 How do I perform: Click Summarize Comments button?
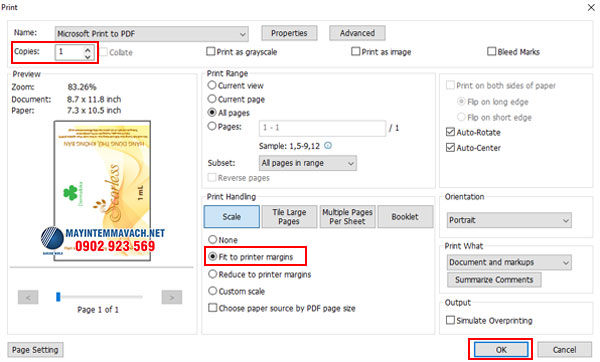click(x=494, y=280)
